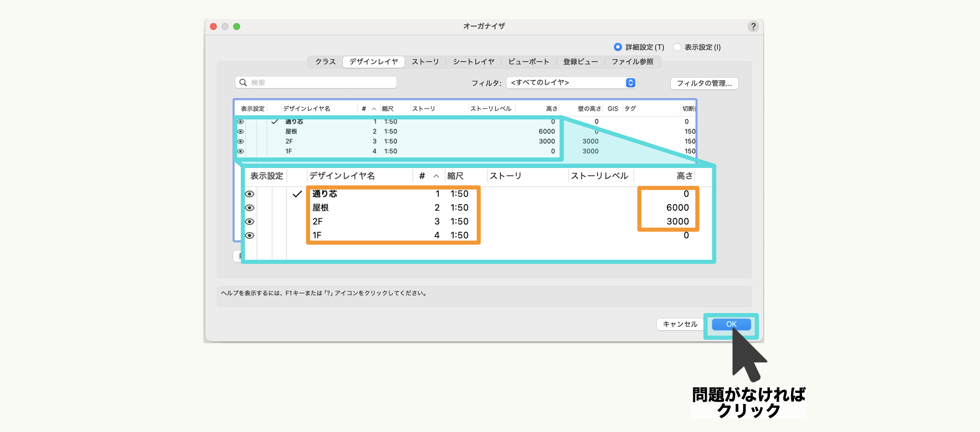This screenshot has width=980, height=432.
Task: Click the help question mark icon
Action: [753, 26]
